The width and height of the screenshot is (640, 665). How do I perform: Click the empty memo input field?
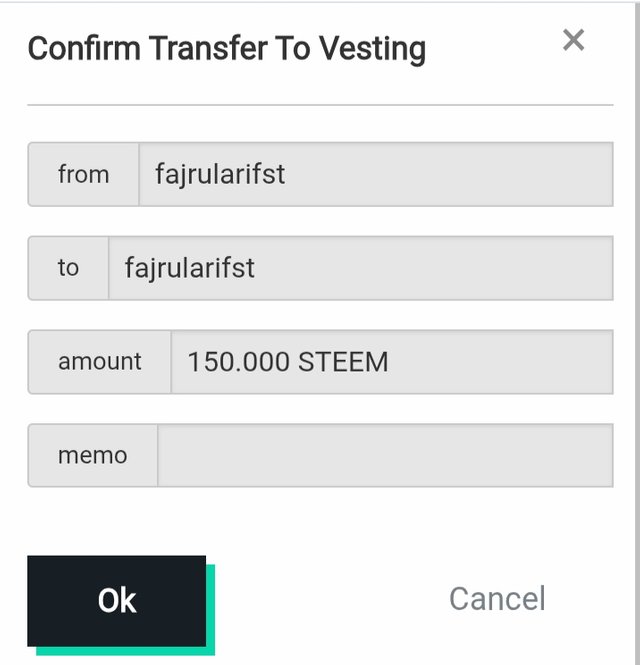(385, 455)
